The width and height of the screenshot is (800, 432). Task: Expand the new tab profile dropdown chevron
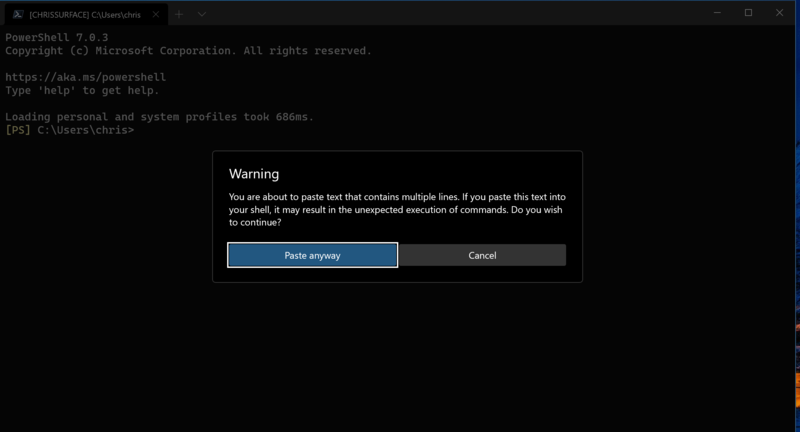tap(201, 14)
